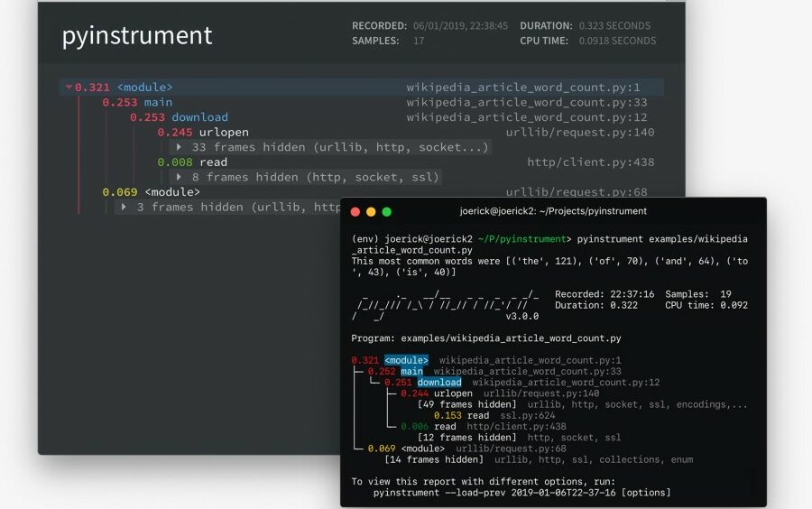Click highlighted download in terminal output
Screen dimensions: 812x509
[x=439, y=382]
